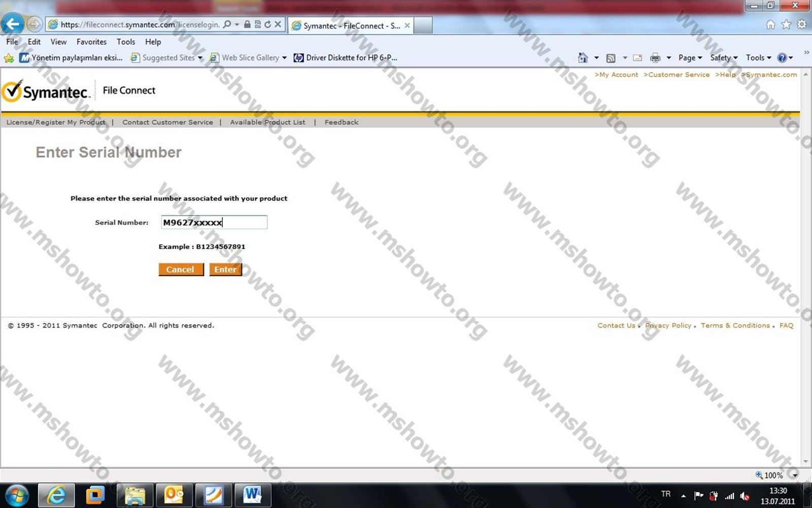Open the Favorites menu

(x=91, y=42)
